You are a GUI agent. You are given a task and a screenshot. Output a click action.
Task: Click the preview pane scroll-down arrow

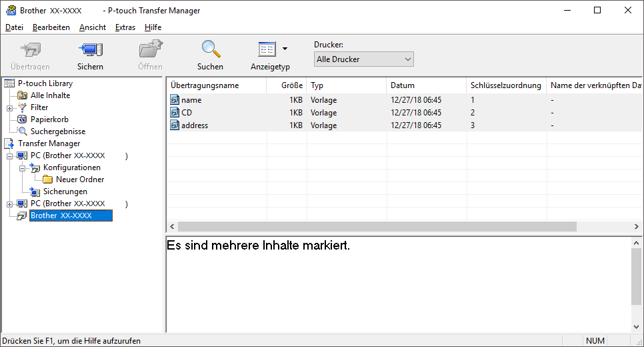636,327
